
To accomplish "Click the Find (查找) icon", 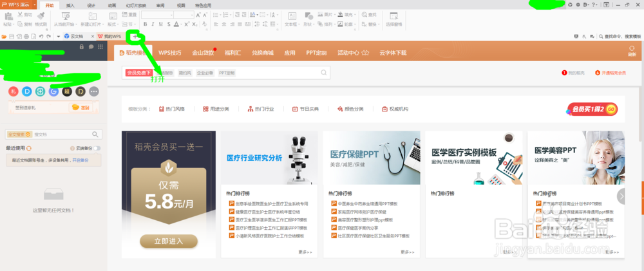I will 365,14.
